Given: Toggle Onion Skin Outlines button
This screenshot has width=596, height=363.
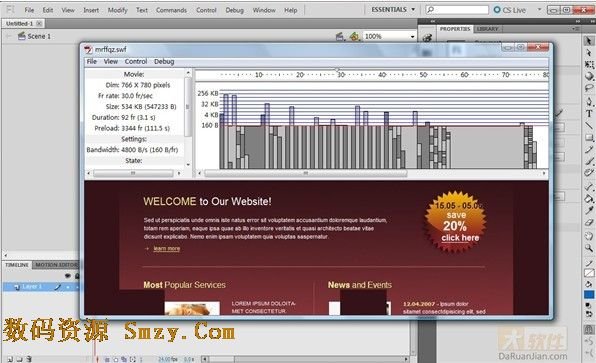Looking at the screenshot, I should pyautogui.click(x=116, y=359).
